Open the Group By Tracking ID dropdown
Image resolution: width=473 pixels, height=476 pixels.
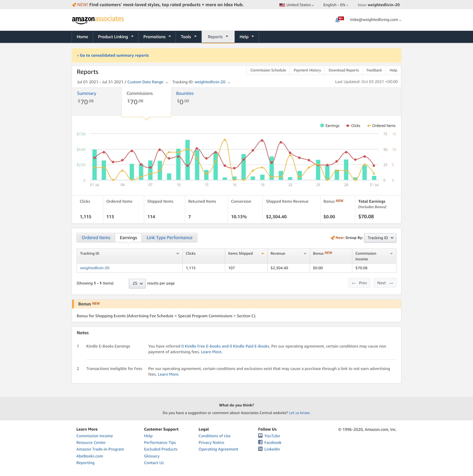[x=380, y=238]
